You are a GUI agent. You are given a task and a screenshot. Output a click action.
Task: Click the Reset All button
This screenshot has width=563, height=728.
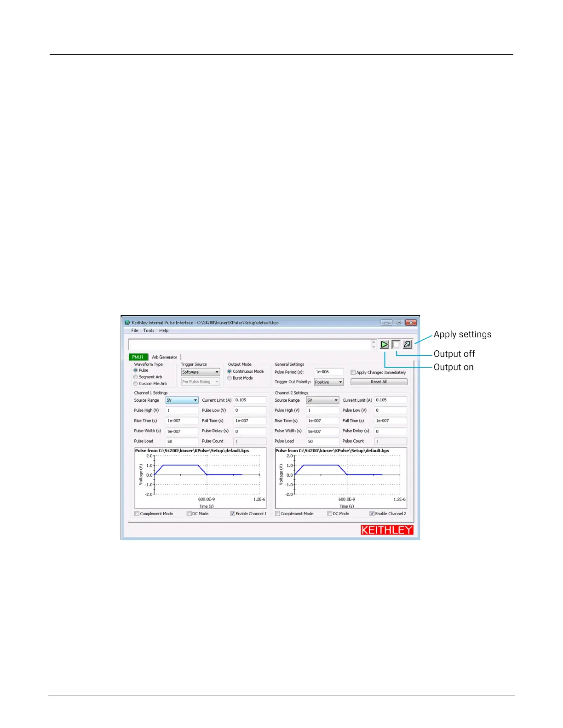click(379, 381)
